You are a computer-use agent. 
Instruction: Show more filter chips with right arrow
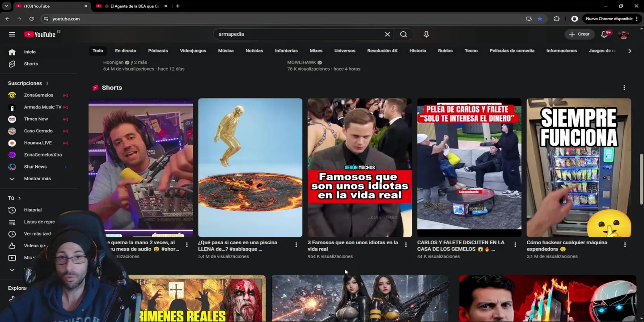click(x=630, y=51)
